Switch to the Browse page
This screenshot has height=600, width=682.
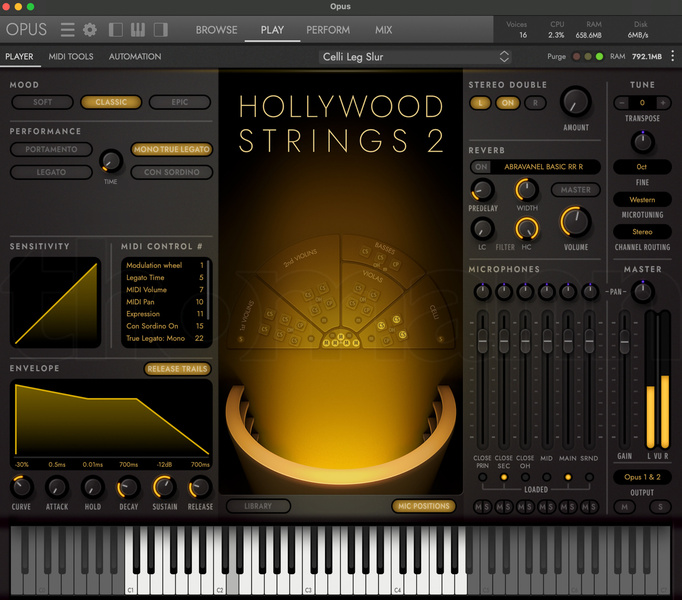point(216,30)
